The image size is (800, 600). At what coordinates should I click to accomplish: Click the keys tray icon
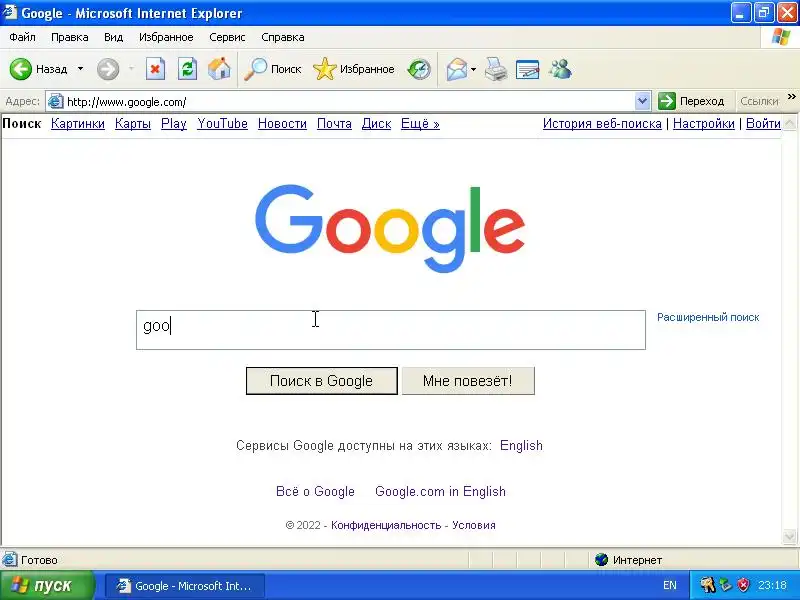coord(708,585)
